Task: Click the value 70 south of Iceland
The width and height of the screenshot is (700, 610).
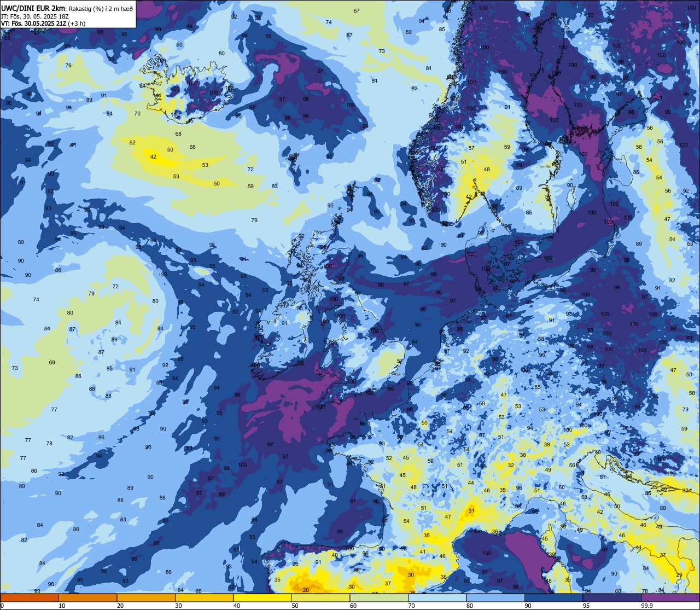Action: click(137, 114)
